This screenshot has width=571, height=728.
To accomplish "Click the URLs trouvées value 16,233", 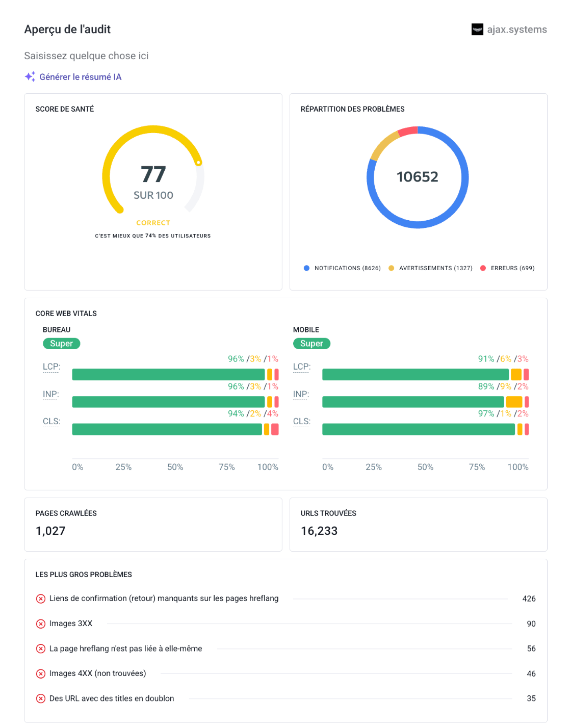I will (319, 531).
